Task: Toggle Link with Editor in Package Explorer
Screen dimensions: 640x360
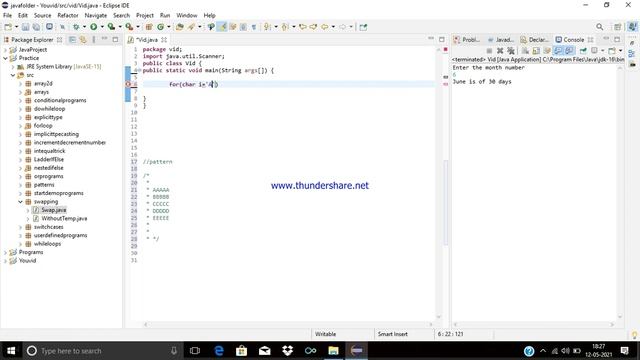Action: click(x=83, y=40)
